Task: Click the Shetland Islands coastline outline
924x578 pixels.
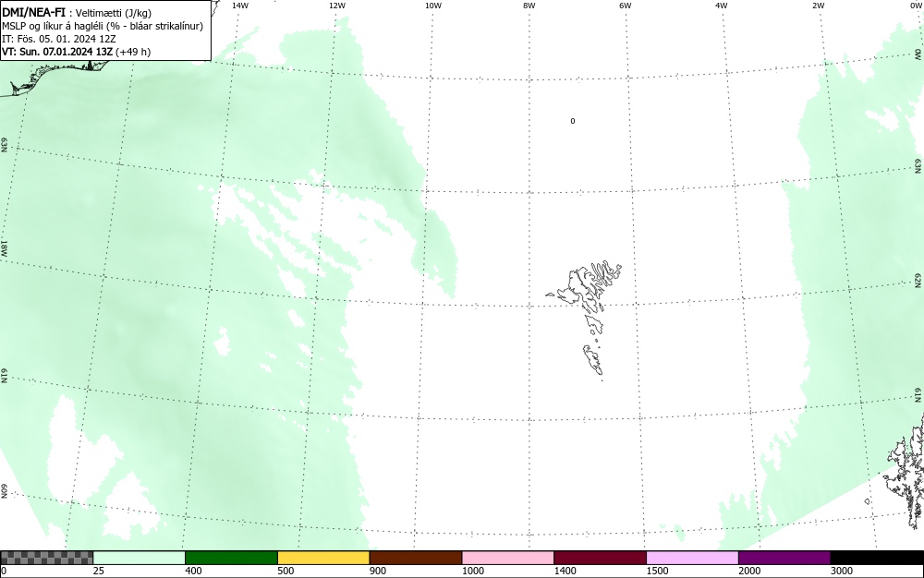Action: click(905, 471)
